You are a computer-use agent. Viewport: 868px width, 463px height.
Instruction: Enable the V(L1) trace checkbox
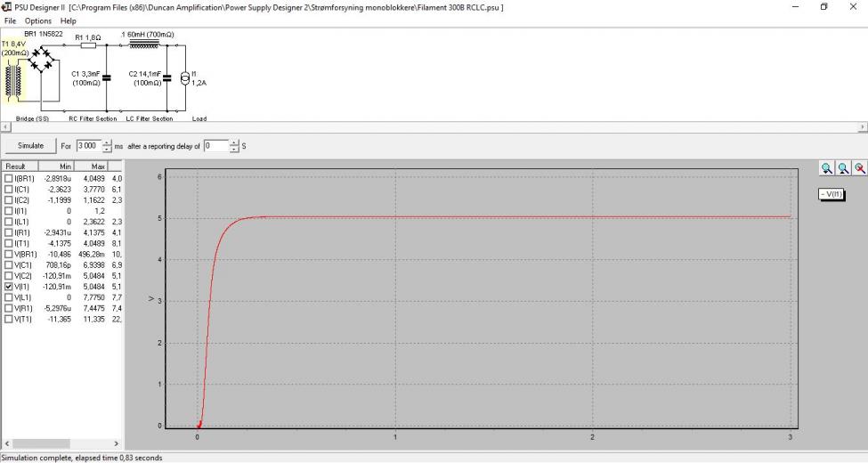pyautogui.click(x=8, y=297)
